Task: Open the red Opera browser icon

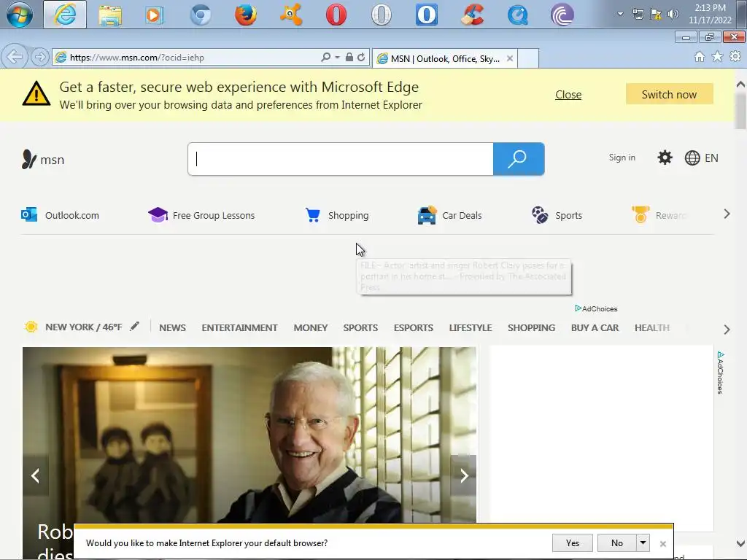Action: click(336, 15)
